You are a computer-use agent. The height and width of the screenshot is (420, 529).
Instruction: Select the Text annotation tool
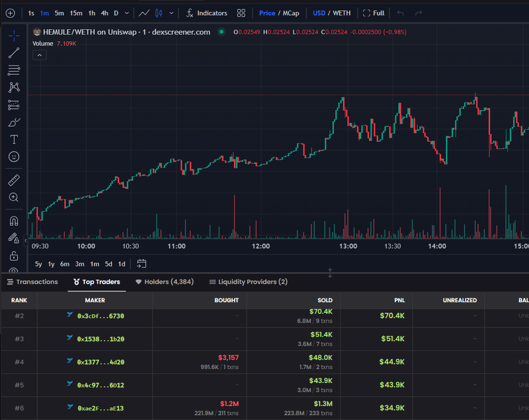(14, 140)
